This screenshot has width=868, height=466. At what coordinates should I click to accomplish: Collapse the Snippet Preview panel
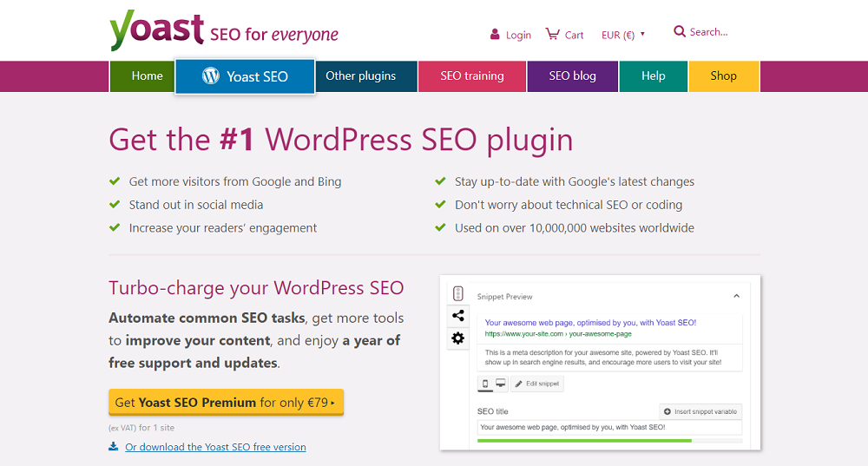[736, 296]
